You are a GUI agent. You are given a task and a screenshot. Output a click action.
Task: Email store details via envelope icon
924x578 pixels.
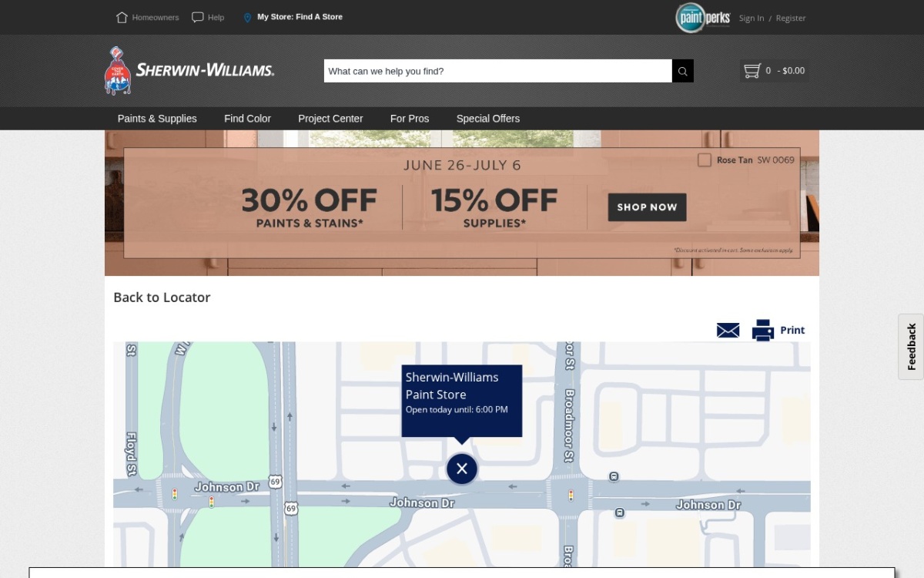click(x=728, y=330)
